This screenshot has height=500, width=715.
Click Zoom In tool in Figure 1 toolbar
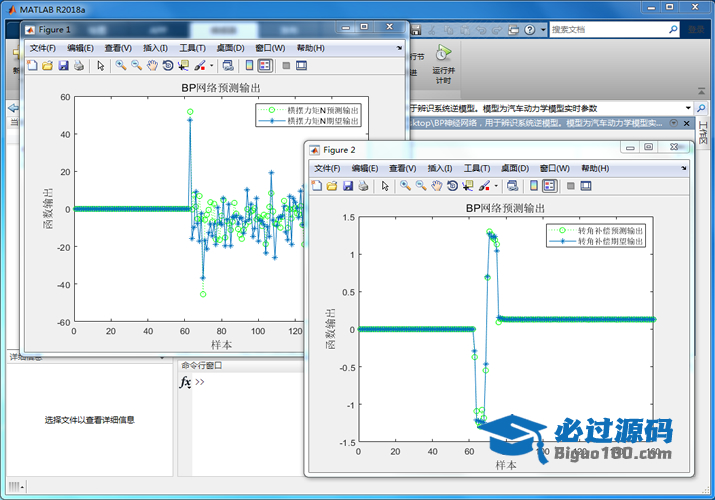[120, 66]
